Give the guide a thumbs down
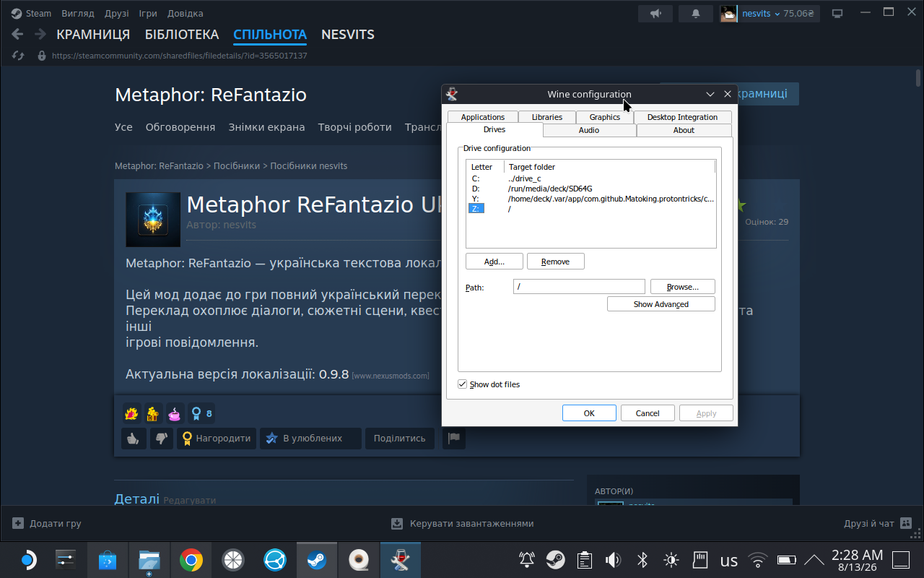Screen dimensions: 924x578 point(162,439)
